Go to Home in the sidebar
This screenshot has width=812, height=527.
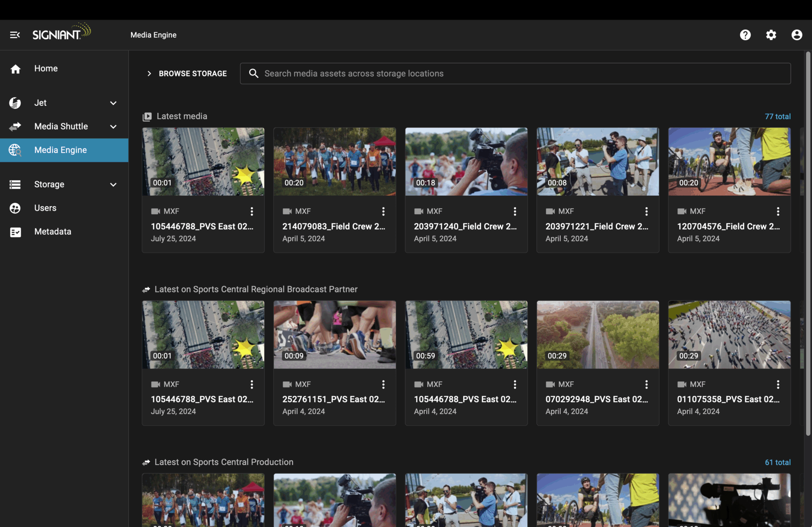(46, 68)
